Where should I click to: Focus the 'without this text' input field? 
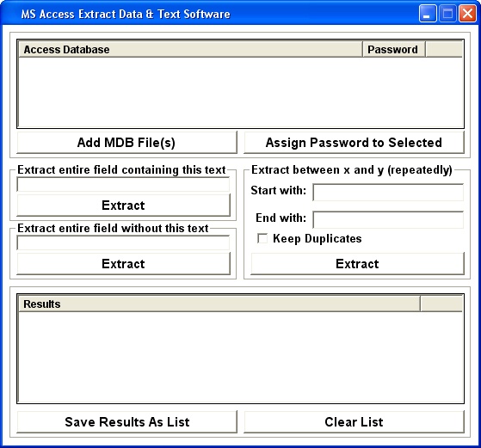123,242
